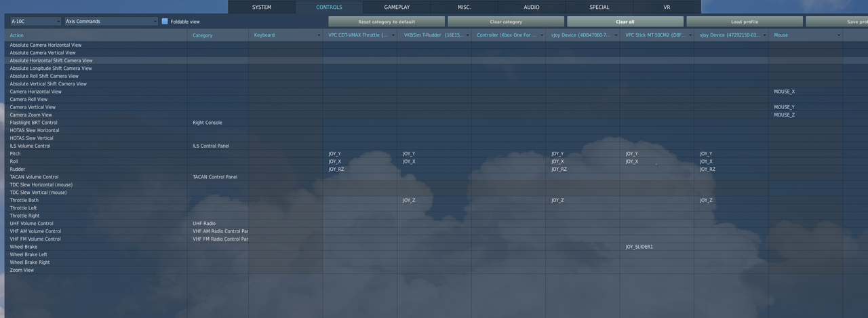Select TDC Slew Horizontal (mouse) action
The height and width of the screenshot is (318, 868).
pyautogui.click(x=41, y=184)
